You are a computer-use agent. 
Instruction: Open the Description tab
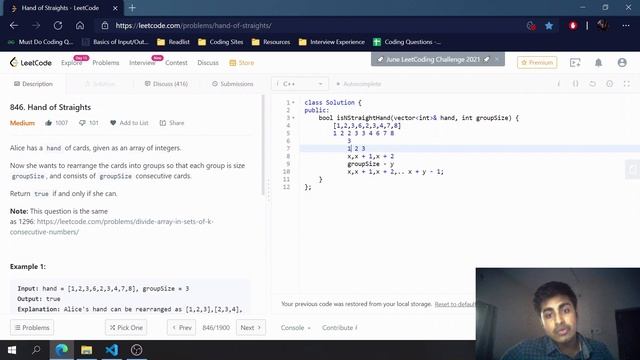33,84
